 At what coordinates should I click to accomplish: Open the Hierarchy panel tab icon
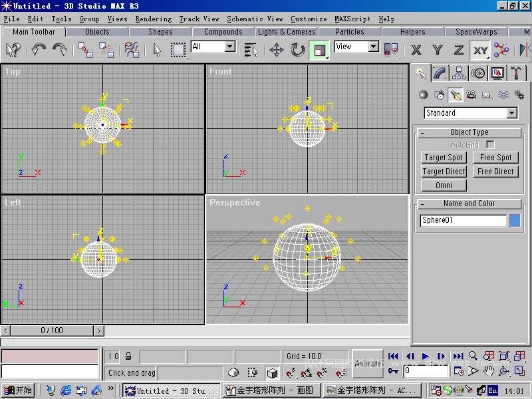459,73
